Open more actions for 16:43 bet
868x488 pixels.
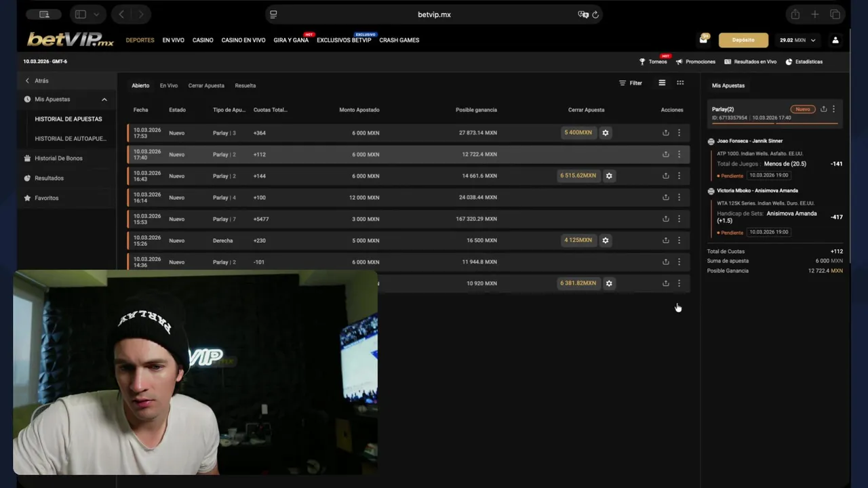[679, 176]
